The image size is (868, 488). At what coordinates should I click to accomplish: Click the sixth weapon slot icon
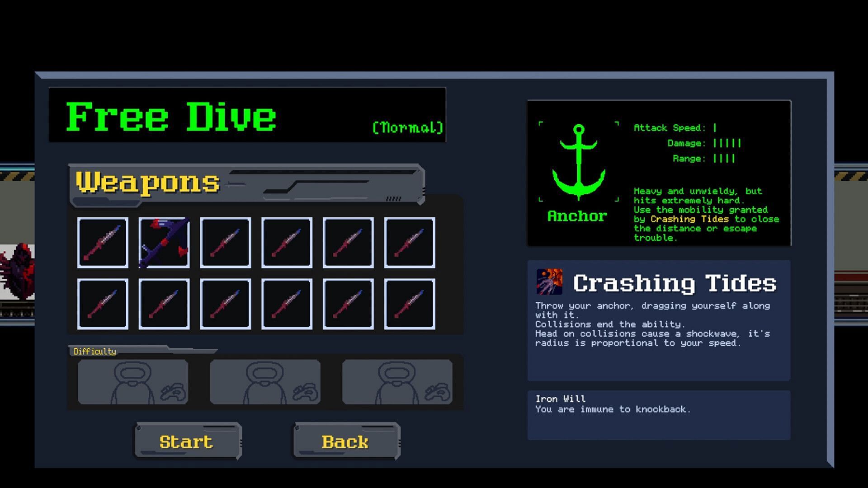pos(408,242)
